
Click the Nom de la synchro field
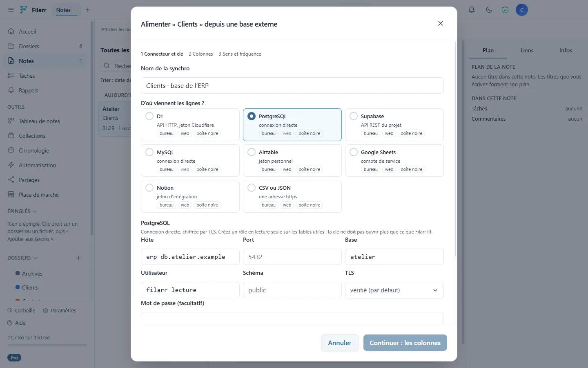pyautogui.click(x=292, y=85)
